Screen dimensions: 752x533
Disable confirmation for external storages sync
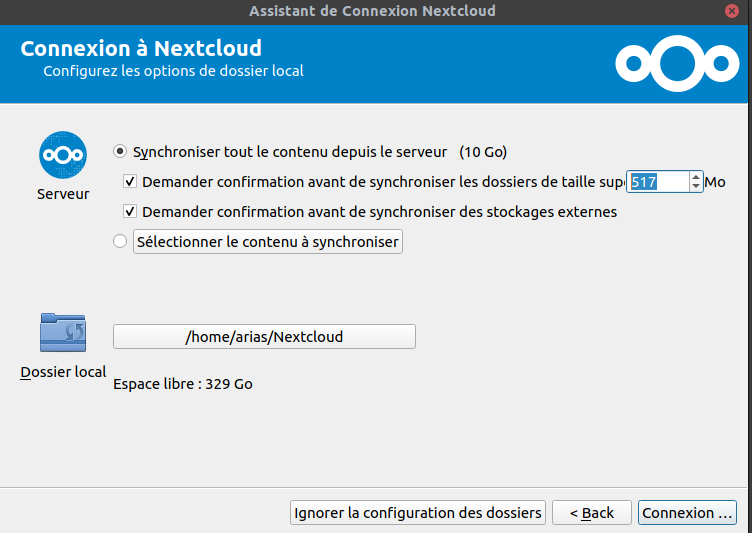point(129,212)
